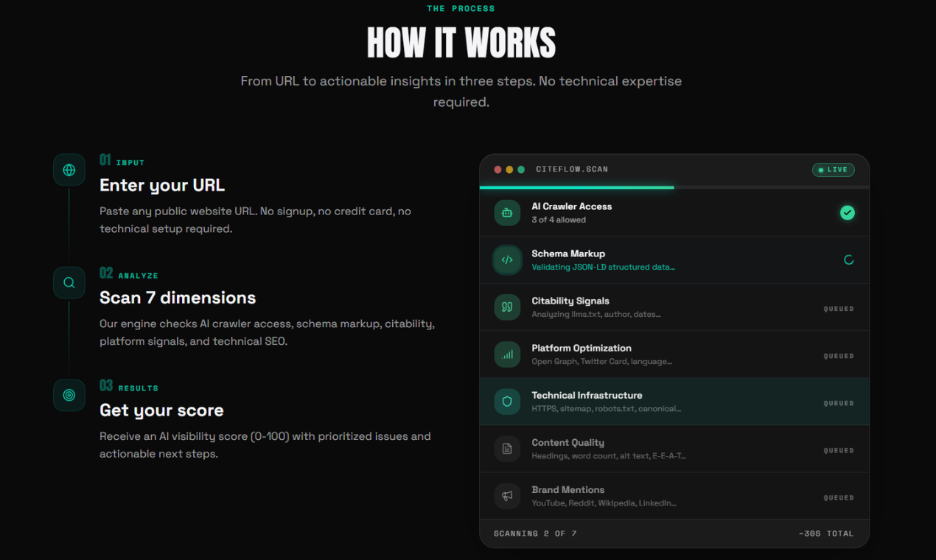936x560 pixels.
Task: Click the magnifier icon beside Scan 7 dimensions
Action: click(69, 283)
